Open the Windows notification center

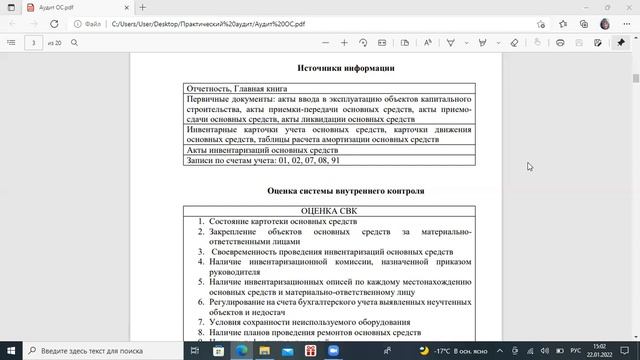point(624,351)
